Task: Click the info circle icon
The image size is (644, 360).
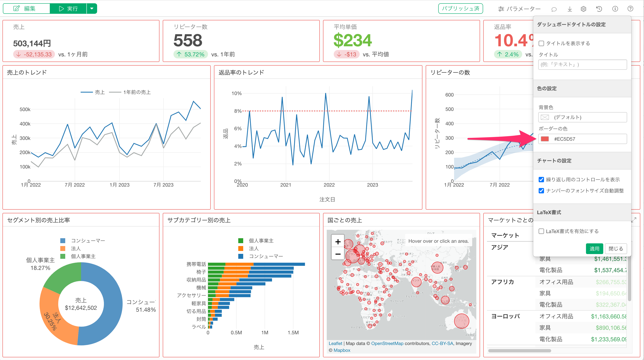Action: click(x=615, y=9)
